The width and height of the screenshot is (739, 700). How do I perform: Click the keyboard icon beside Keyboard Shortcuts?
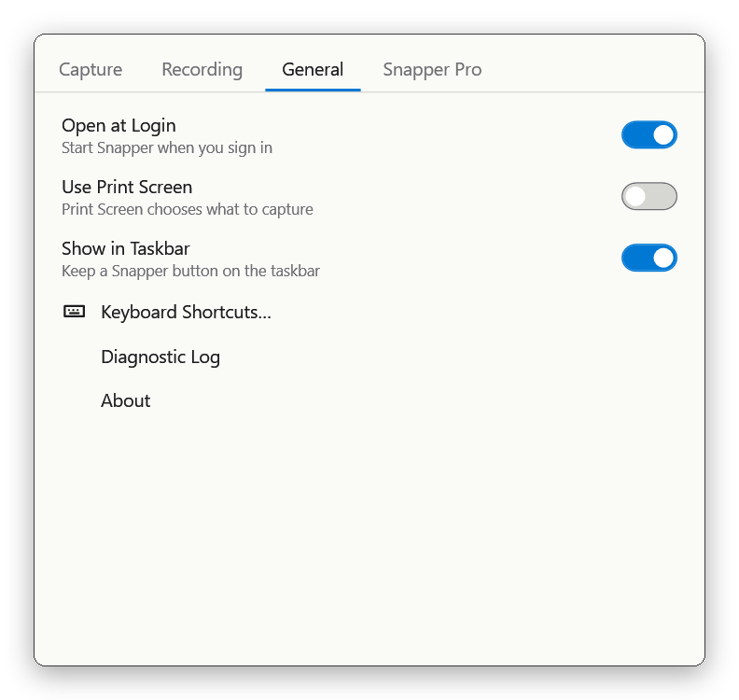74,312
